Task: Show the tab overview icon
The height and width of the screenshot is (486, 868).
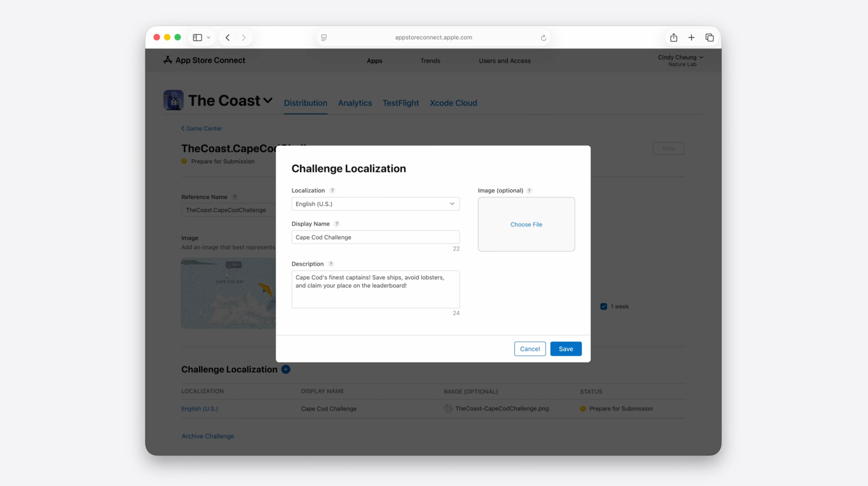Action: tap(709, 37)
